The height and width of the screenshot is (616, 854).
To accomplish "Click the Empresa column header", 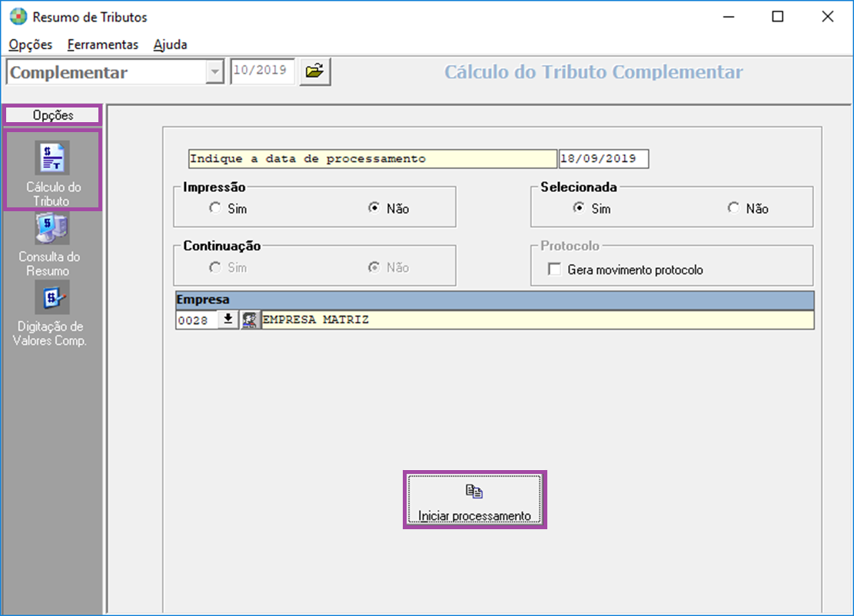I will coord(494,300).
